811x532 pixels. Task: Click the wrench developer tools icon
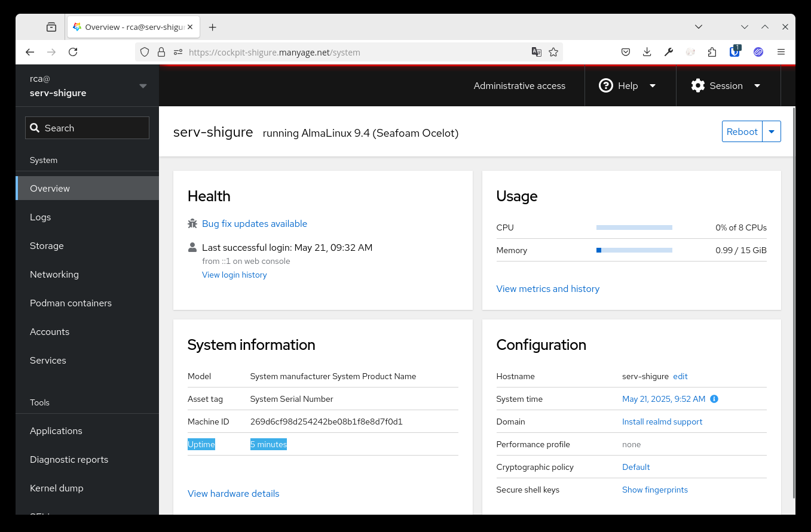click(x=669, y=52)
